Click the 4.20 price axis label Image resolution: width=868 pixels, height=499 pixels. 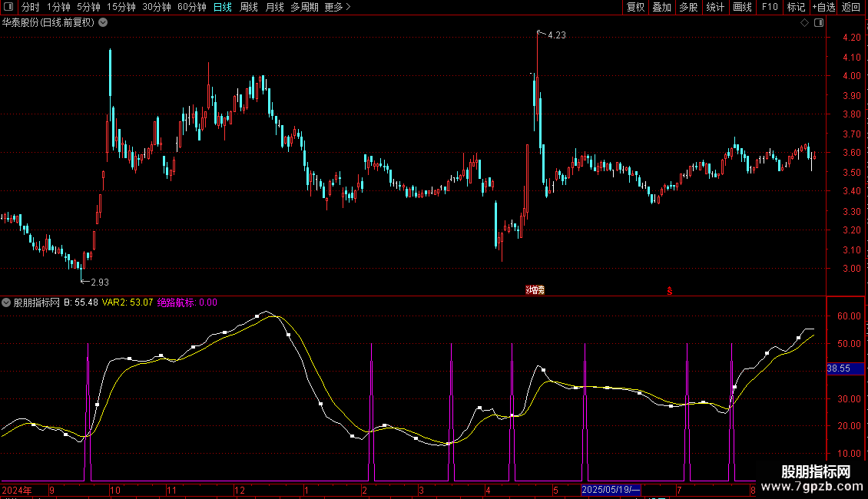(x=851, y=38)
